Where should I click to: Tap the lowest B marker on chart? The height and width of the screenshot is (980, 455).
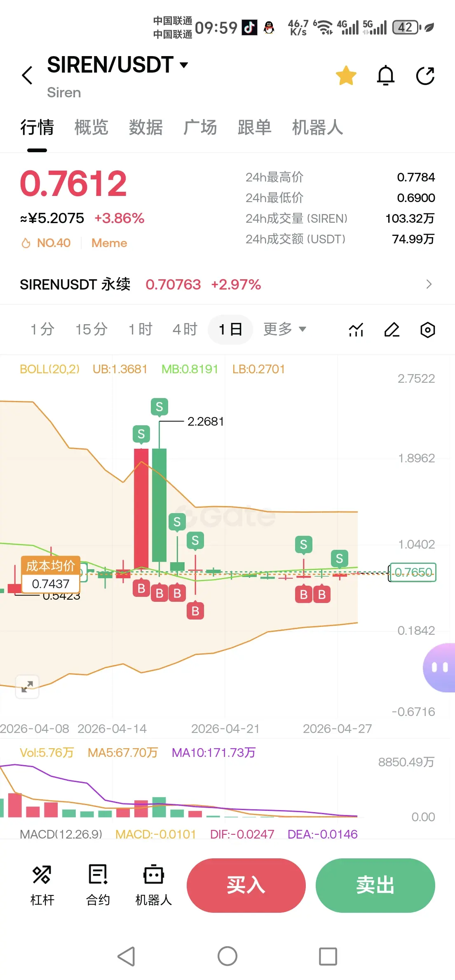click(195, 611)
